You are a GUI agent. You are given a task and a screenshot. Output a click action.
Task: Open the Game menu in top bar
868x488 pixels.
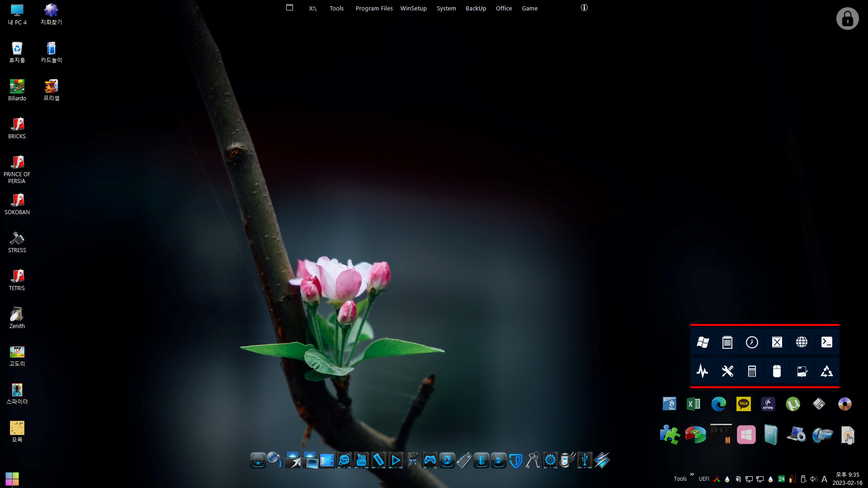(x=530, y=8)
